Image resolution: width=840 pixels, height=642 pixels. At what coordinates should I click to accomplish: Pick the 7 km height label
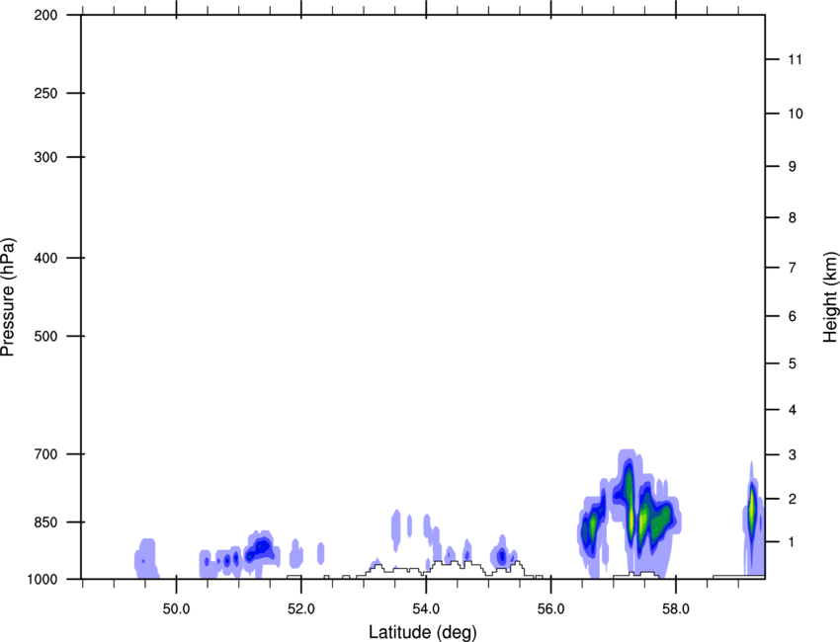pyautogui.click(x=793, y=268)
